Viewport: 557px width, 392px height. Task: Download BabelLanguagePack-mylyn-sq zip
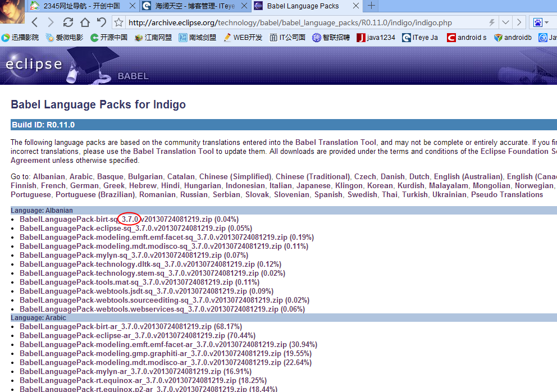click(120, 255)
